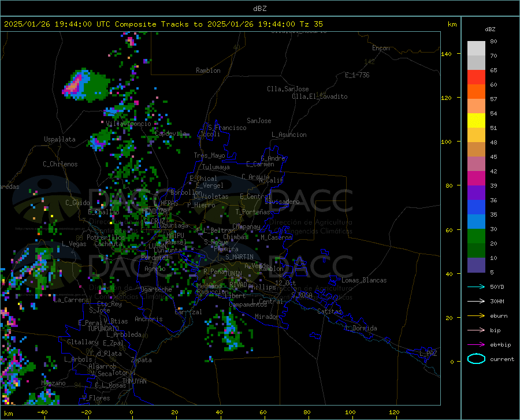Image resolution: width=520 pixels, height=420 pixels.
Task: Click the storm cell south of Campamentos
Action: click(x=230, y=331)
